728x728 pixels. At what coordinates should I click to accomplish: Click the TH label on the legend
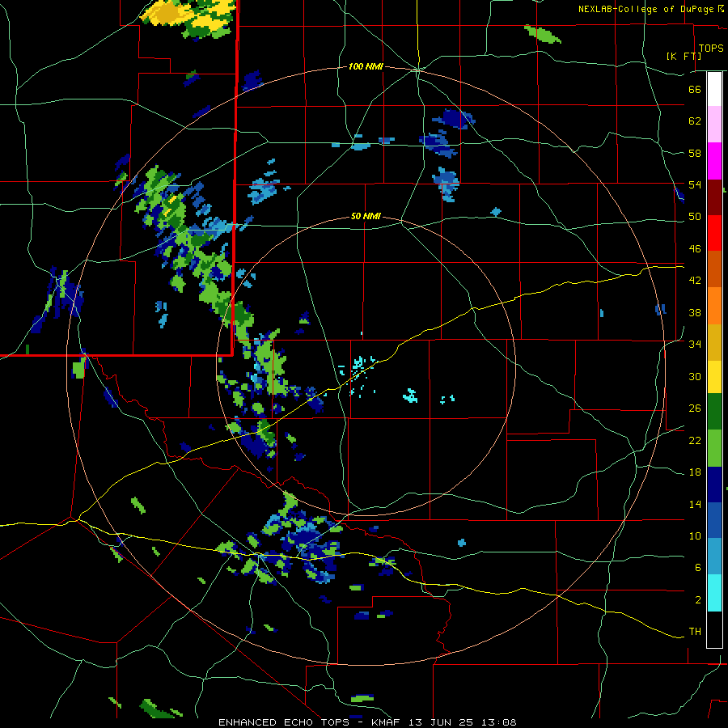coord(695,632)
